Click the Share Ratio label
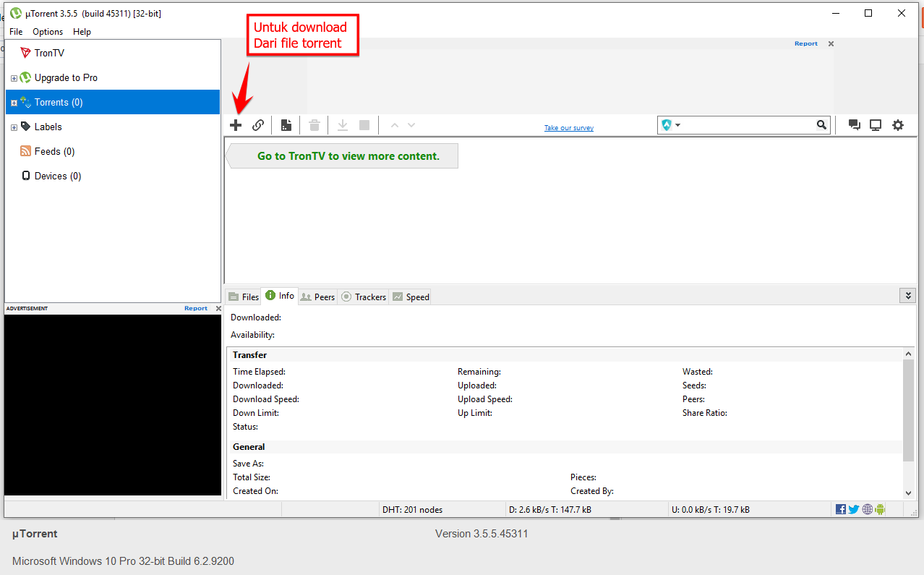The width and height of the screenshot is (924, 575). click(705, 413)
